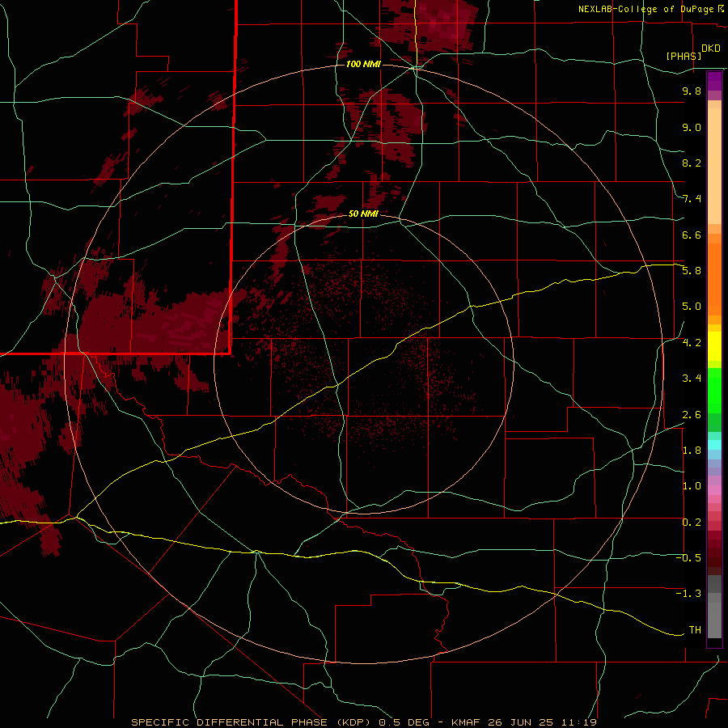Click the 6.6 scale value
The height and width of the screenshot is (728, 728).
tap(692, 235)
